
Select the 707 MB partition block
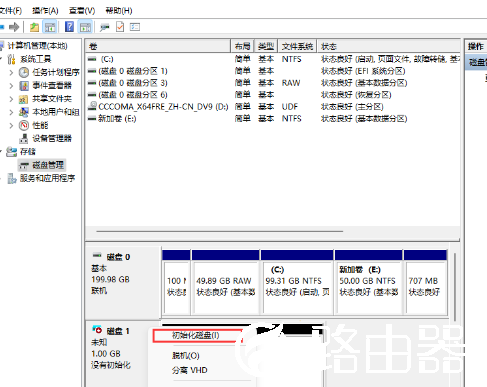point(425,282)
